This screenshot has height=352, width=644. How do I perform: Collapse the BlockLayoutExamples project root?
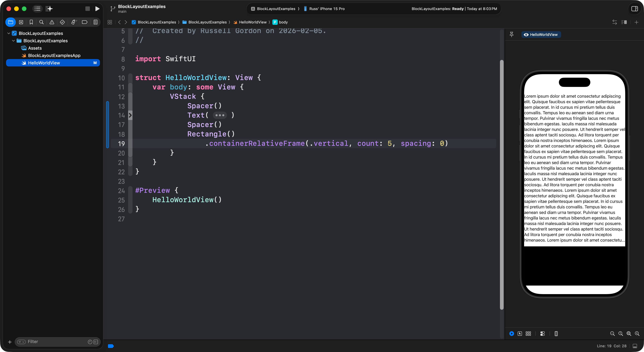pos(9,33)
